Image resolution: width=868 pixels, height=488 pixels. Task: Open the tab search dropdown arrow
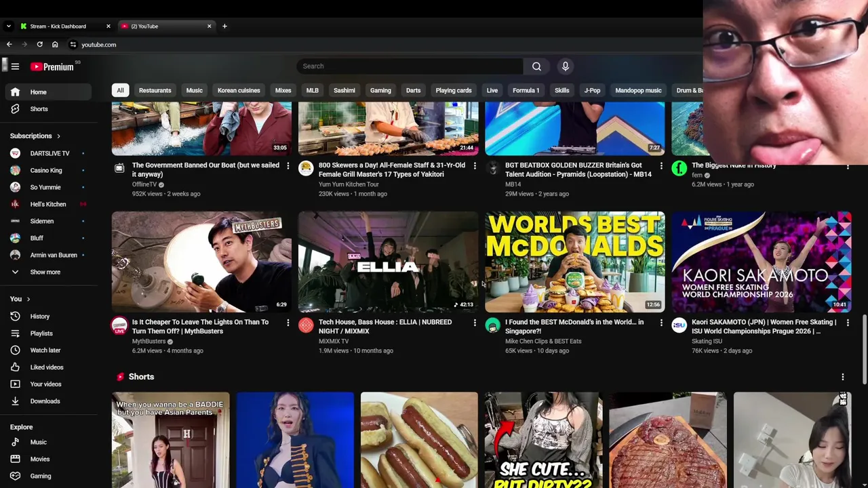click(x=8, y=26)
